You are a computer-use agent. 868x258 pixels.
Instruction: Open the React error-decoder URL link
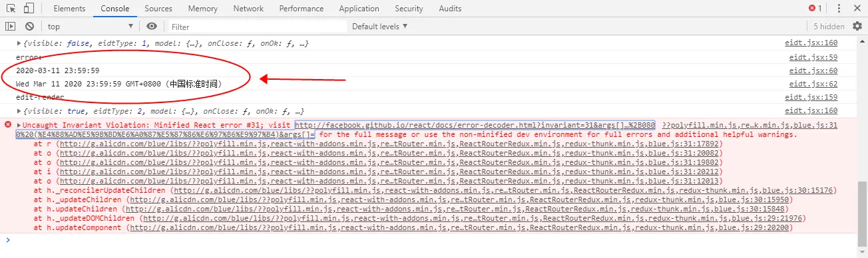click(x=475, y=125)
